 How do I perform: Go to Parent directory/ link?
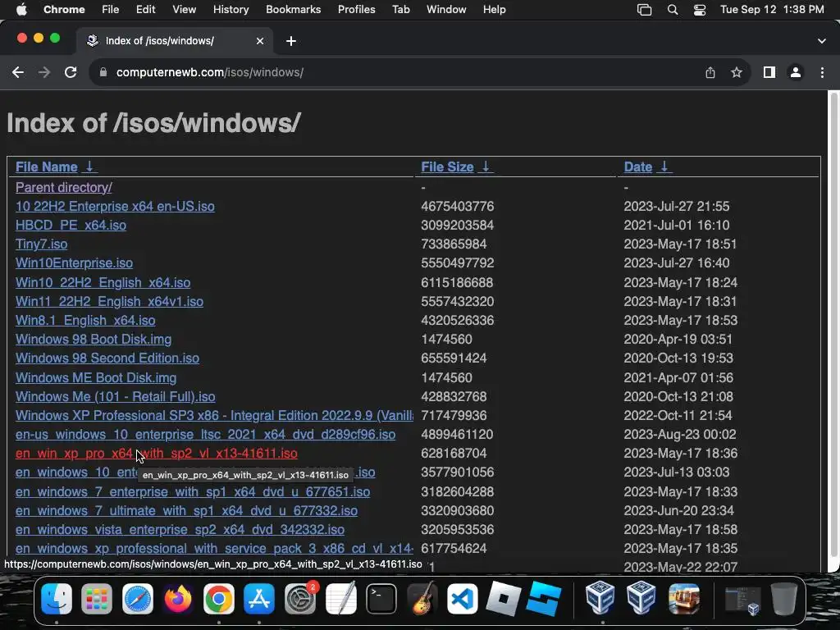[64, 188]
